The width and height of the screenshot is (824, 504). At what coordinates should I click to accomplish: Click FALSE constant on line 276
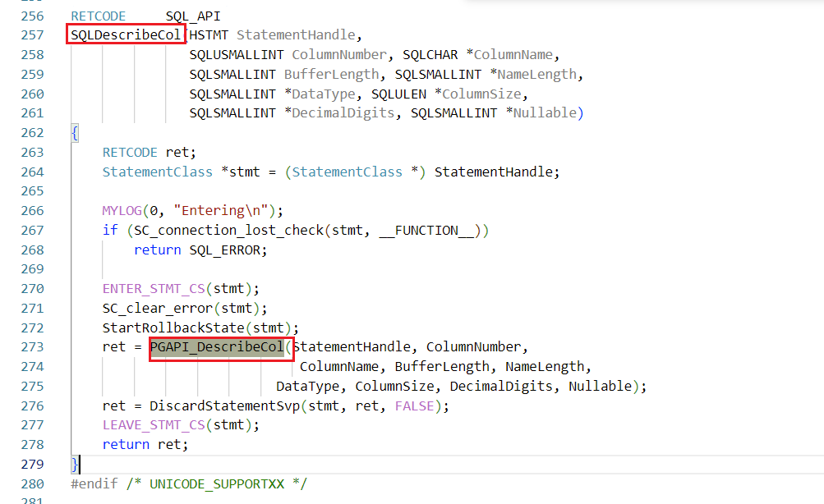(x=414, y=405)
